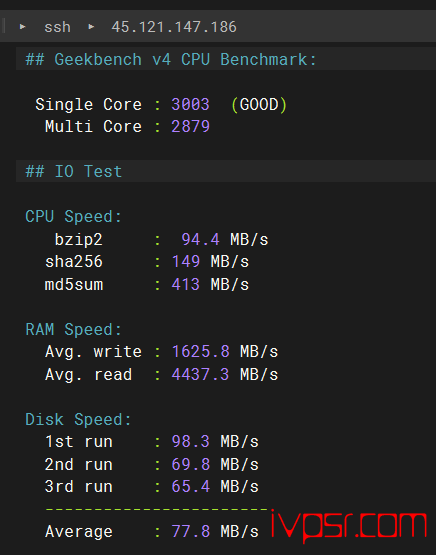Click the md5sum value 413
Viewport: 436px width, 555px height.
(186, 285)
